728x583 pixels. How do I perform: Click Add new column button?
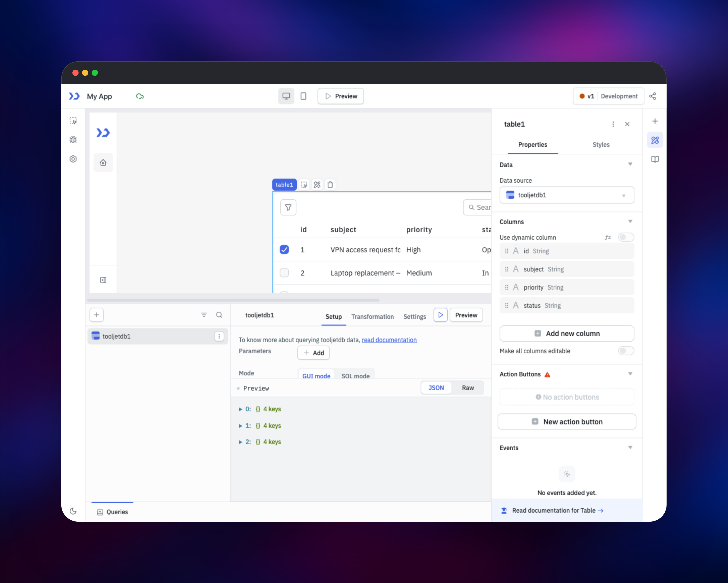pyautogui.click(x=567, y=334)
